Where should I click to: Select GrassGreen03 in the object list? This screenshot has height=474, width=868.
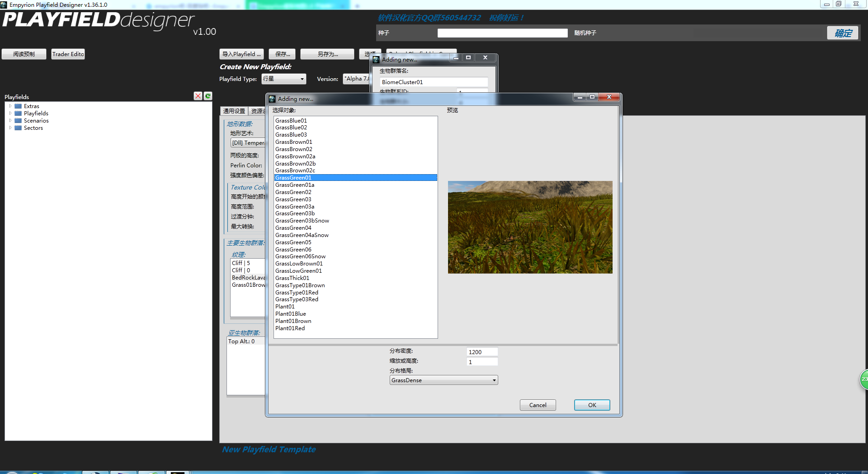pyautogui.click(x=355, y=199)
